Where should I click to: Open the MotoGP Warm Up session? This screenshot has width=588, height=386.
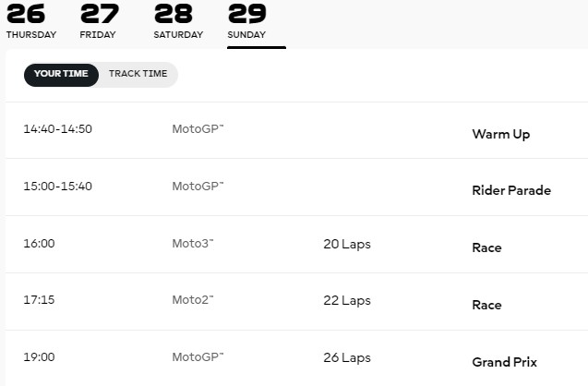(x=296, y=130)
